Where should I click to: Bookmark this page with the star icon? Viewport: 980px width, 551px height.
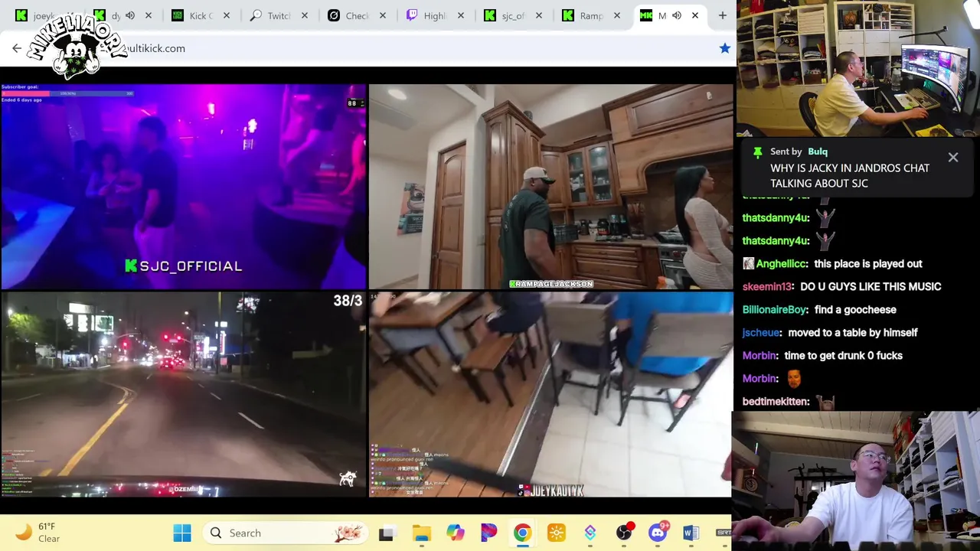click(724, 48)
